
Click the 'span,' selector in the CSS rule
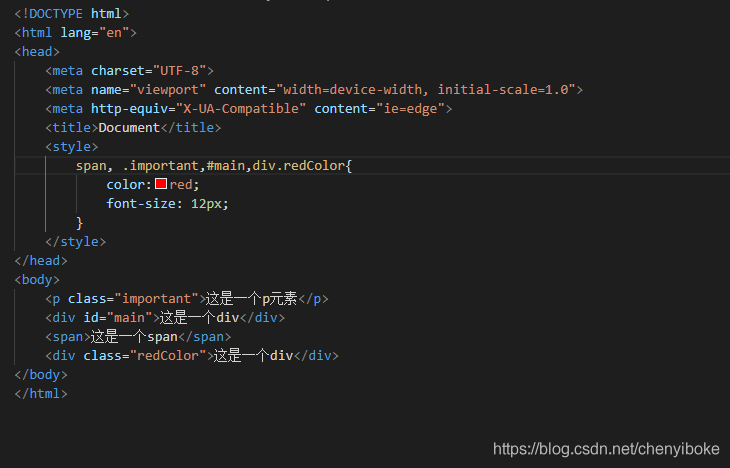tap(95, 166)
